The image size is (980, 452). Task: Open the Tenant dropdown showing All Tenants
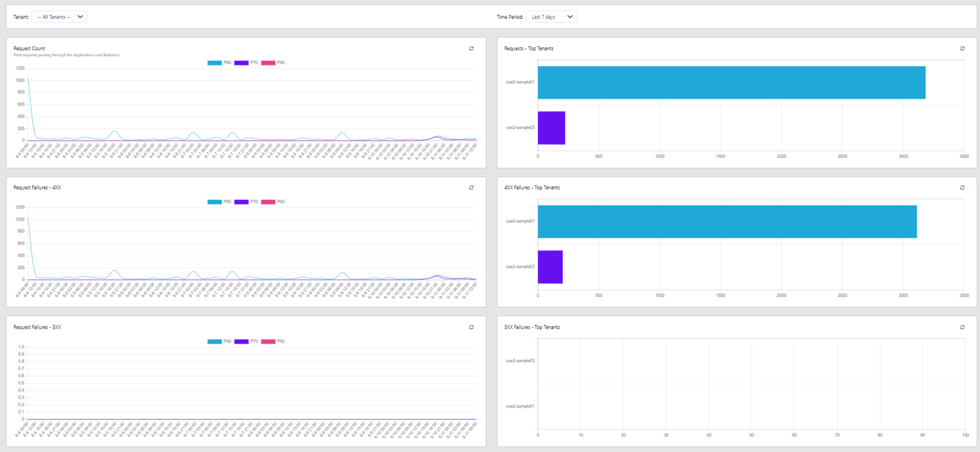click(x=59, y=17)
